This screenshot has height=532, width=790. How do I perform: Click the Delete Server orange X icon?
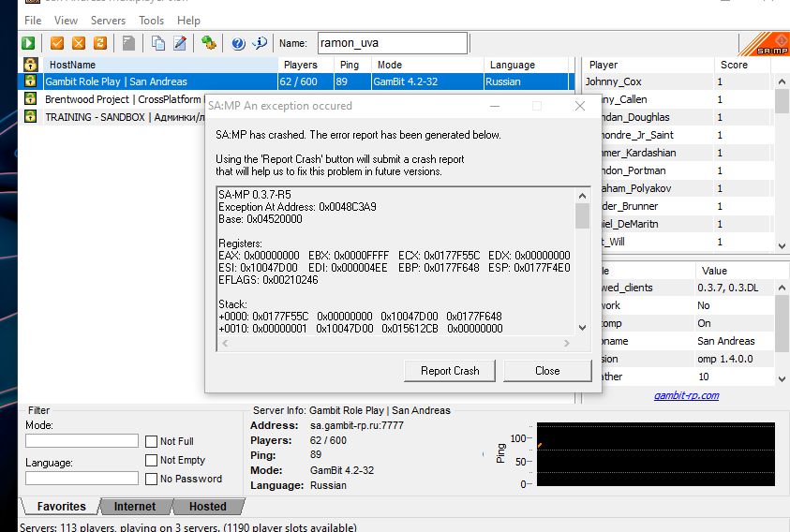[79, 43]
